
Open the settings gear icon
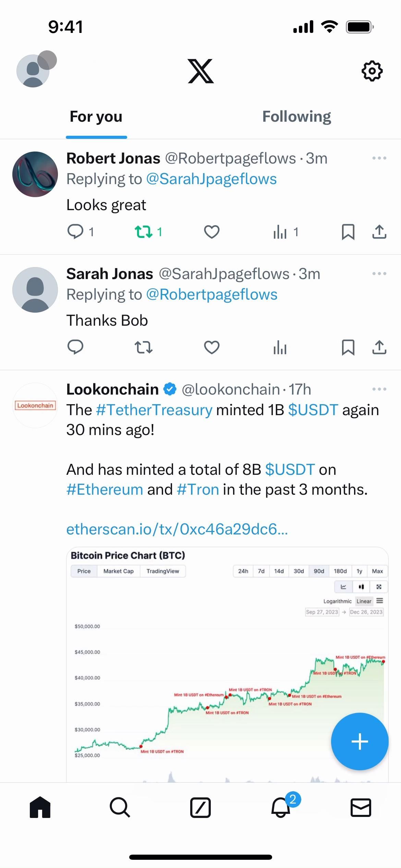pyautogui.click(x=372, y=71)
